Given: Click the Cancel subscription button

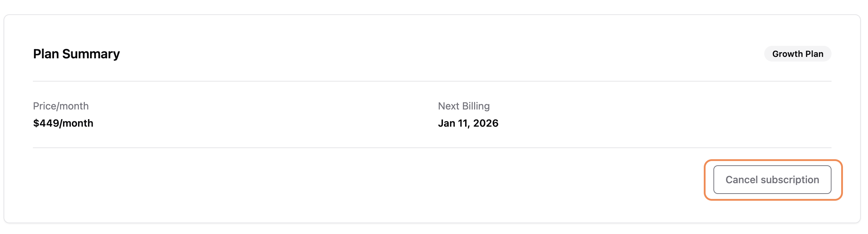Looking at the screenshot, I should pos(772,180).
